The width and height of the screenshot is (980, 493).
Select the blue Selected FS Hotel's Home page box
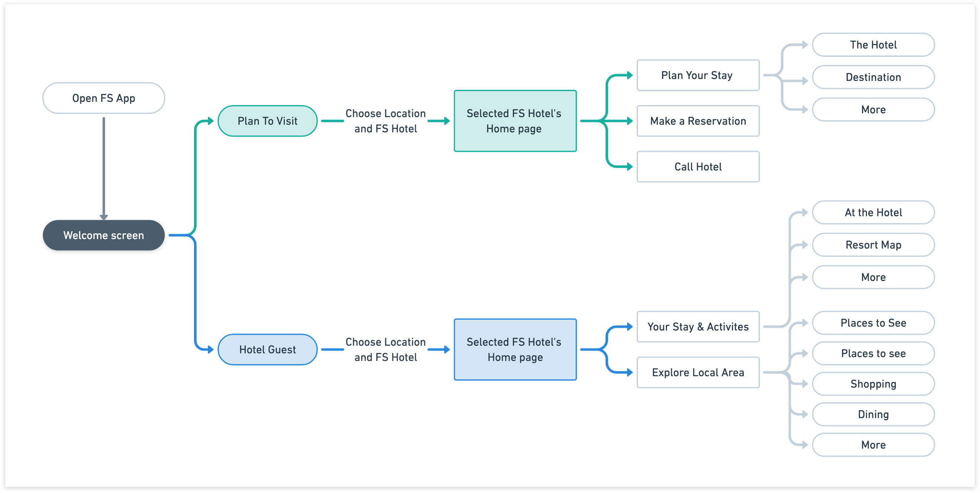click(x=515, y=349)
